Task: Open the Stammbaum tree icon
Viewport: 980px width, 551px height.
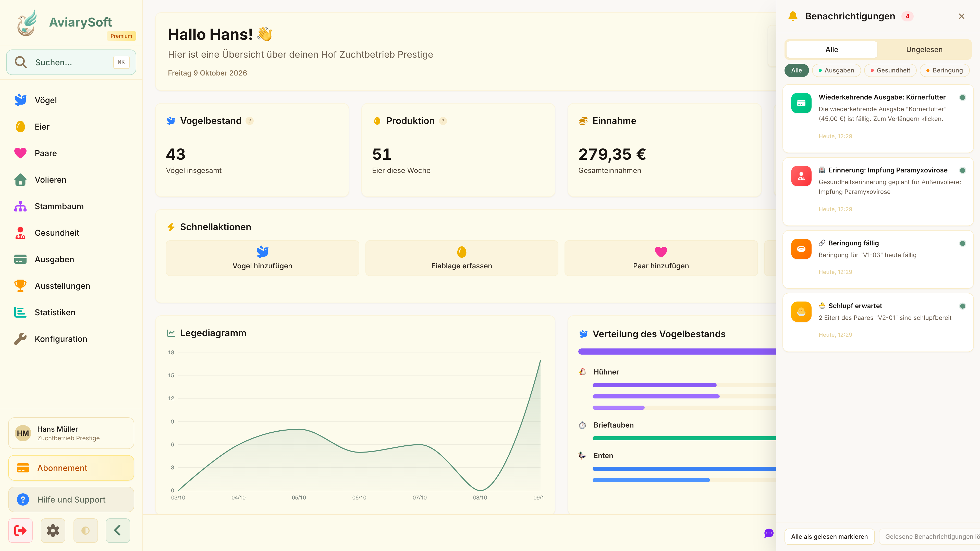Action: (x=20, y=206)
